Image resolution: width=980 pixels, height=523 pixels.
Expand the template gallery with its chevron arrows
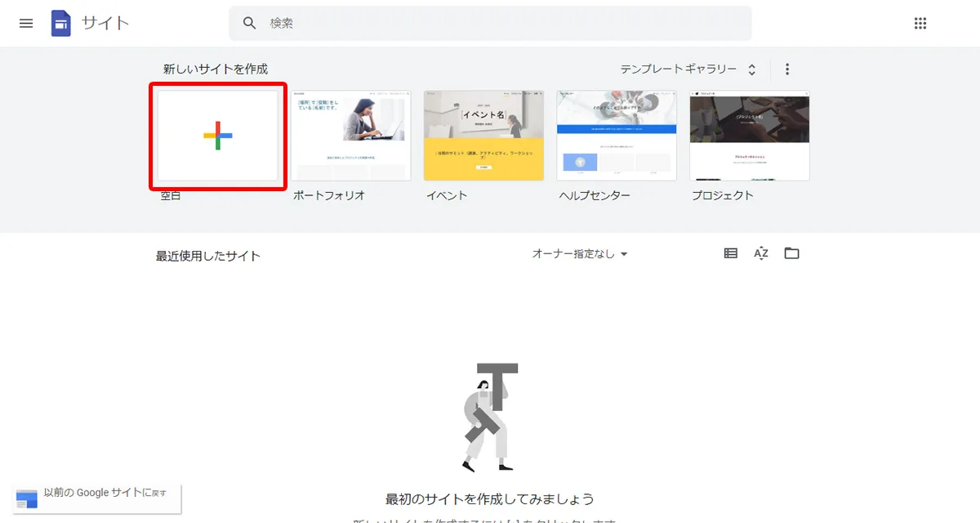pos(751,69)
